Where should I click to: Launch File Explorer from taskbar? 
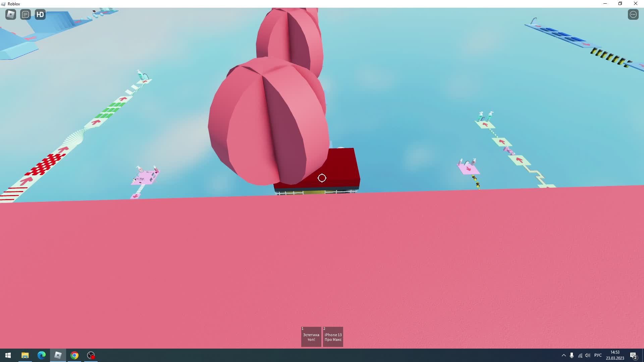25,355
